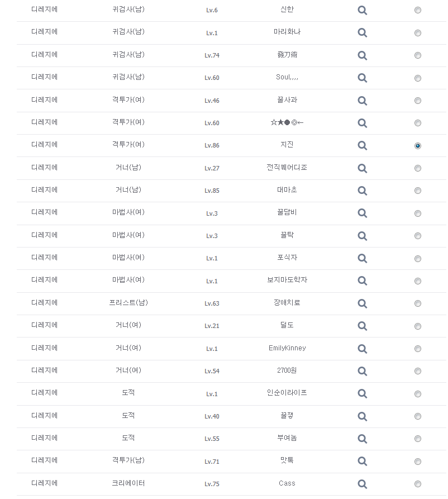Click search icon next to Soul,,,, character
Screen dimensions: 448x499
point(363,78)
